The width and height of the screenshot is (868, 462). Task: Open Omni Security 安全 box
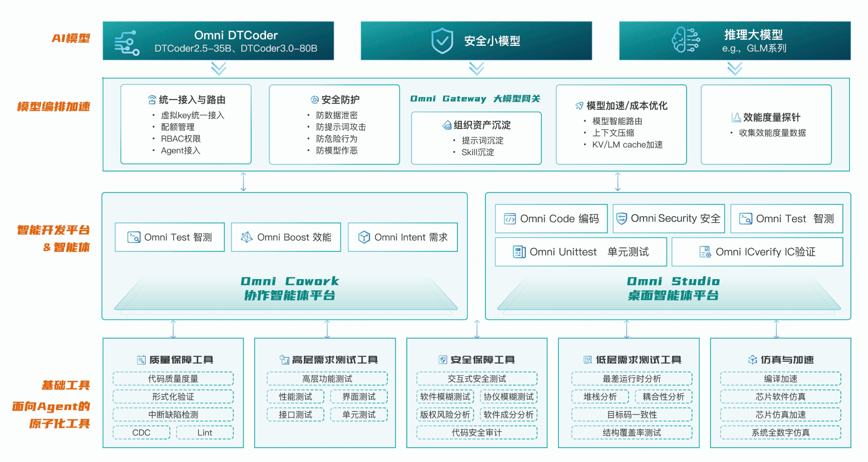[669, 219]
